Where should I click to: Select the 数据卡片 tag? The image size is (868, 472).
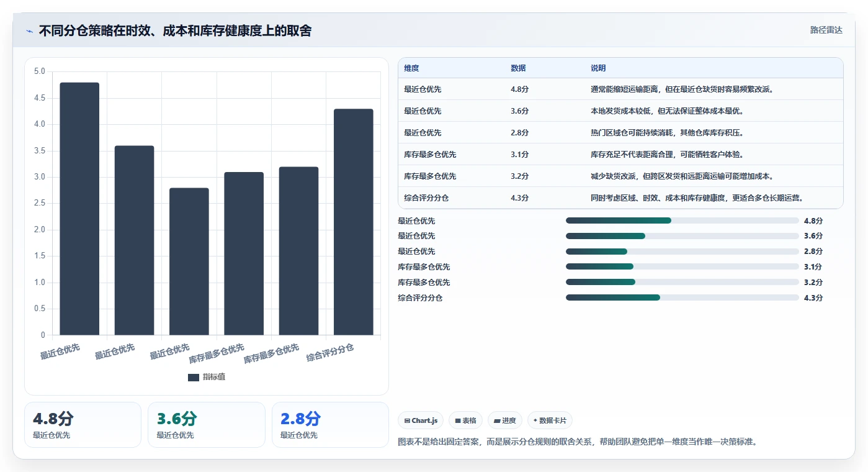(x=550, y=420)
